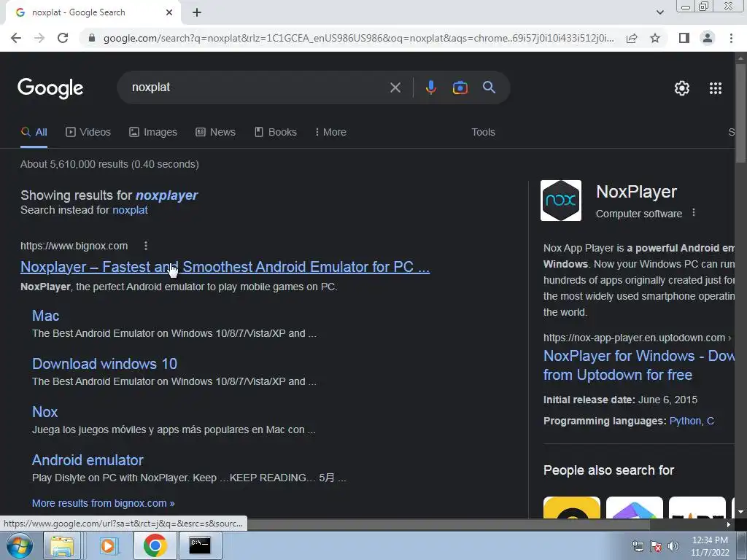Open Chrome profile avatar menu

[x=708, y=38]
